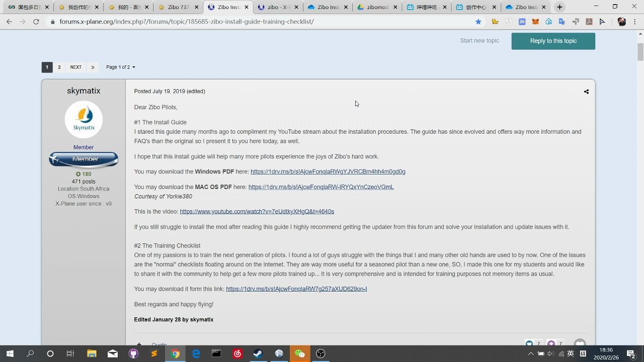Open the YouTube video link

257,212
